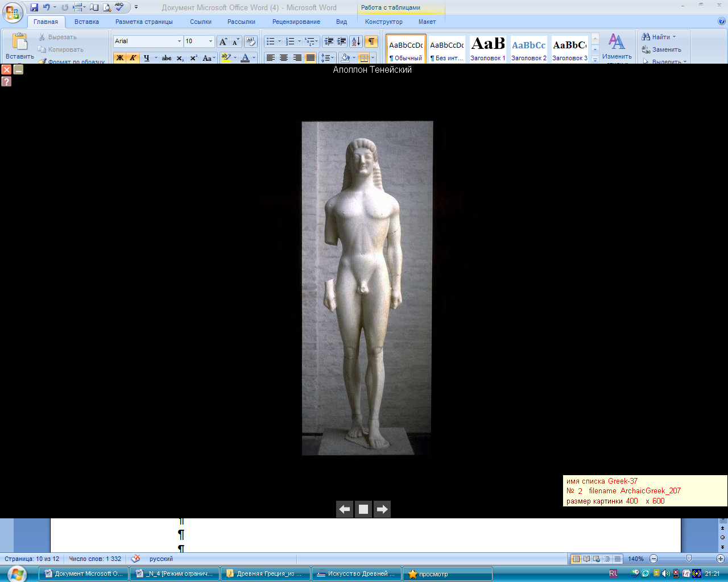Switch to Web Layout view
The height and width of the screenshot is (582, 728).
tap(597, 559)
